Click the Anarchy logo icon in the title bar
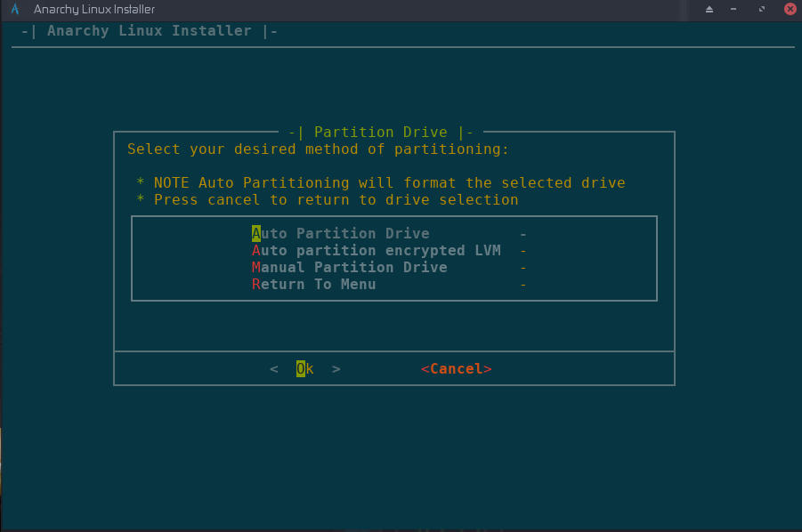Viewport: 802px width, 532px height. pos(14,9)
